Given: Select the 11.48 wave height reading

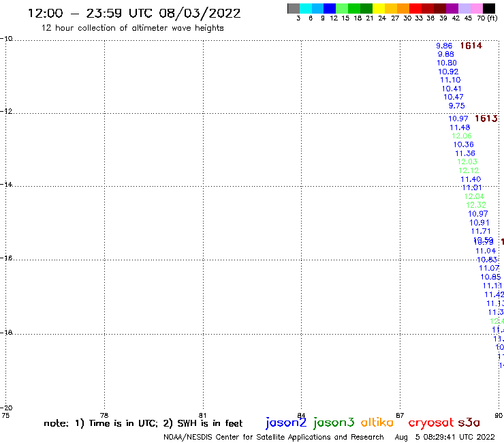Looking at the screenshot, I should 460,127.
